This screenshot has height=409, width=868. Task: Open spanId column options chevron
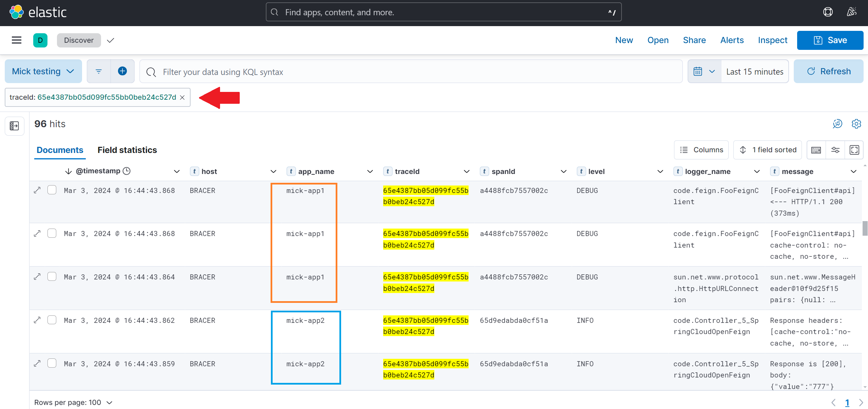pyautogui.click(x=564, y=172)
